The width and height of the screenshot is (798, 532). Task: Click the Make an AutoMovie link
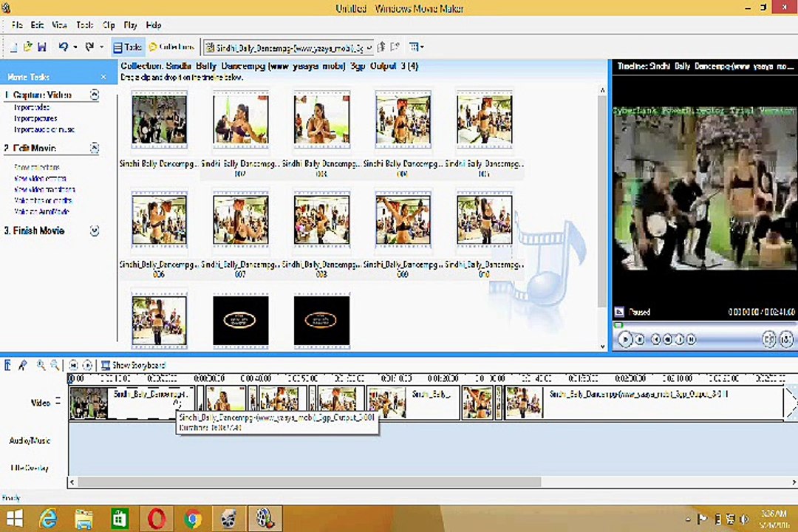pyautogui.click(x=41, y=212)
